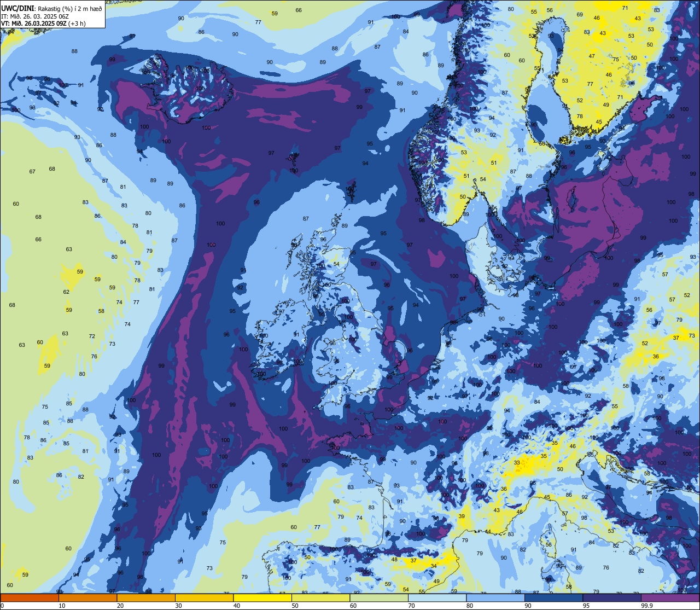This screenshot has width=700, height=610.
Task: Click valid time 'VT: Mið. 26.03.2025 09Z (+3 h)'
Action: coord(43,24)
